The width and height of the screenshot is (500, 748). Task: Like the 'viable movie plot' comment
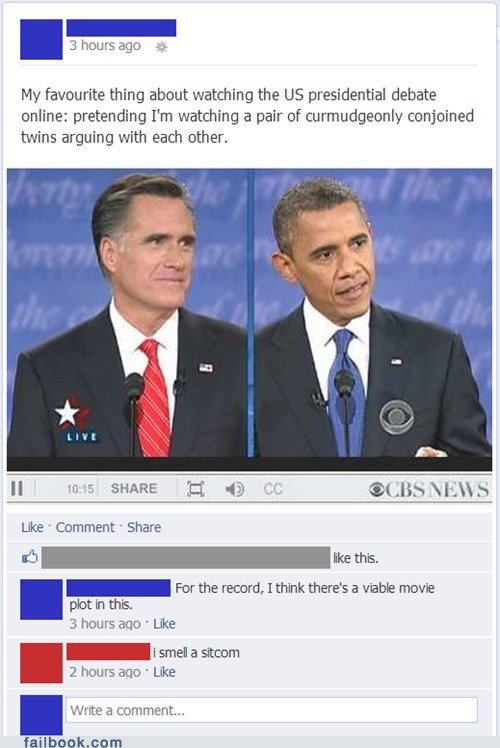pyautogui.click(x=165, y=623)
